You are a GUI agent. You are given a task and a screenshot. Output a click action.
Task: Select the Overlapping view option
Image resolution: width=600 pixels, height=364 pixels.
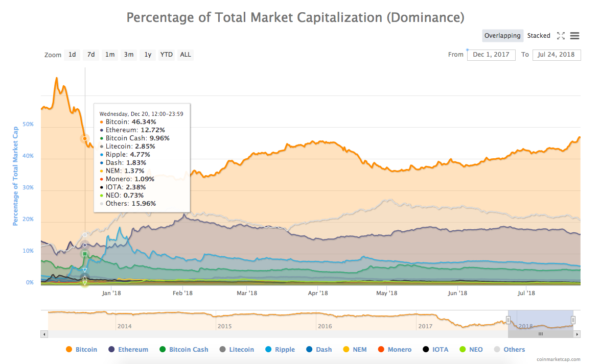502,36
